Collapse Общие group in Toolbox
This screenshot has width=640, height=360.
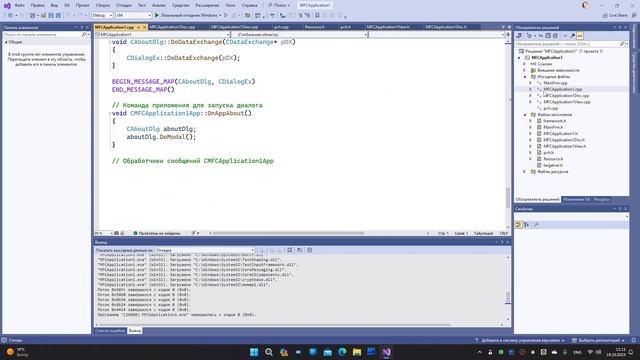coord(6,42)
